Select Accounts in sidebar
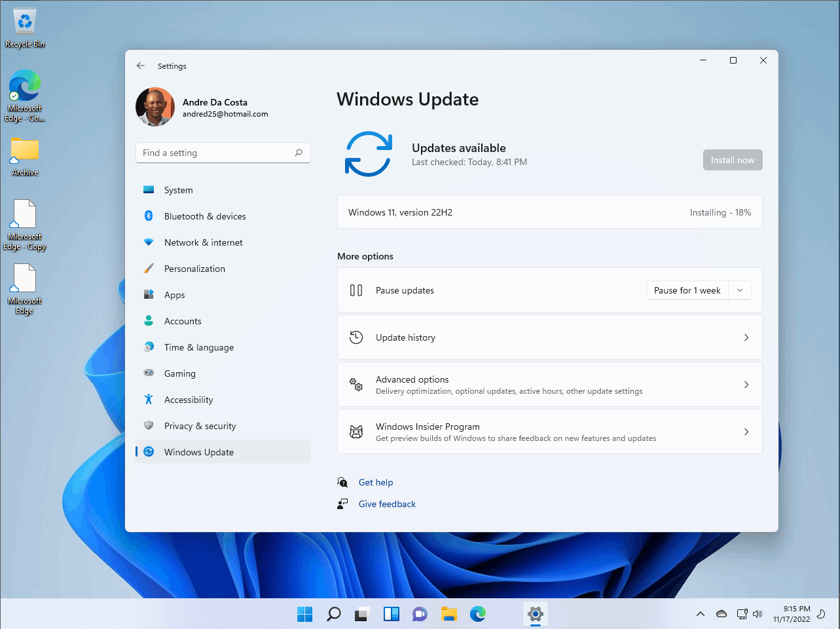The width and height of the screenshot is (840, 629). (x=223, y=321)
